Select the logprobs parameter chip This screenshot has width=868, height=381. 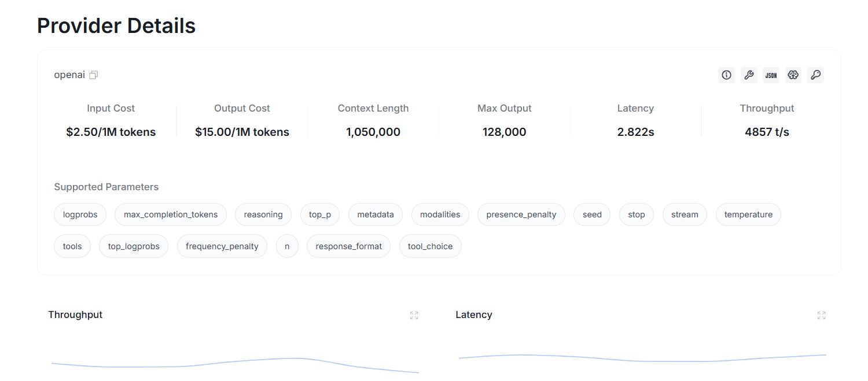point(80,214)
